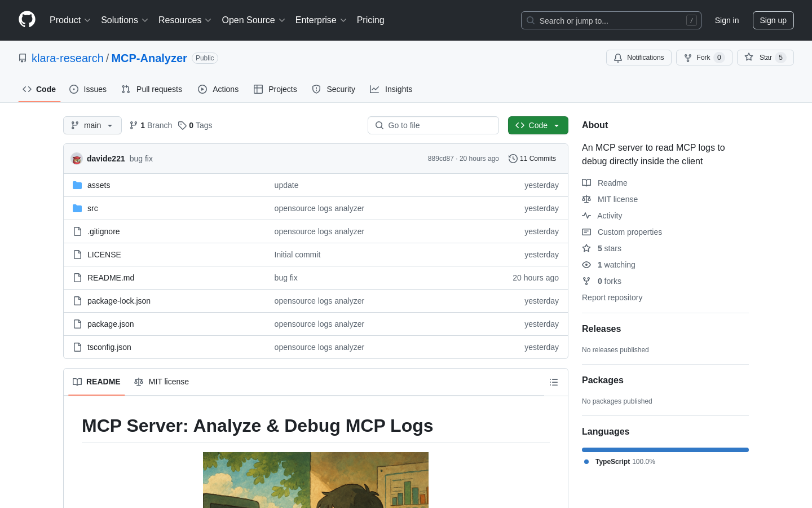Screen dimensions: 812x508
Task: Click the Activity pulse icon
Action: pos(586,216)
